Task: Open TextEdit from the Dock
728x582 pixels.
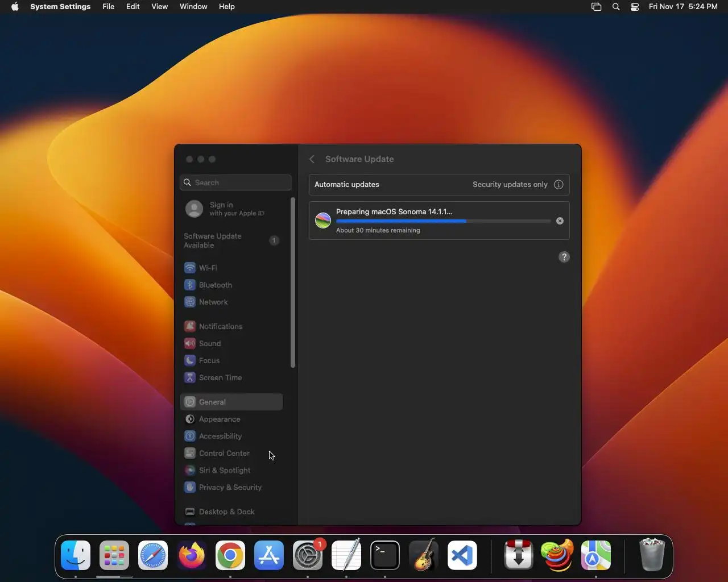Action: point(346,555)
